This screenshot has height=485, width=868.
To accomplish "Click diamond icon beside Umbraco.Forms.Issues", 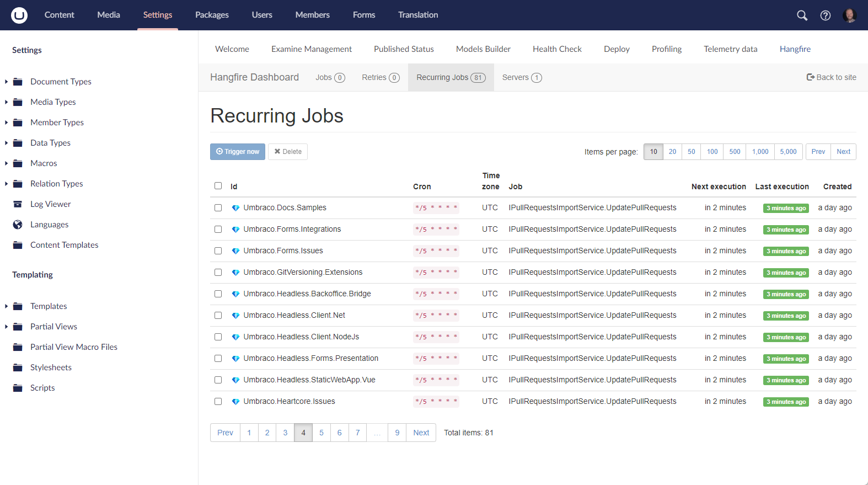I will [x=235, y=251].
